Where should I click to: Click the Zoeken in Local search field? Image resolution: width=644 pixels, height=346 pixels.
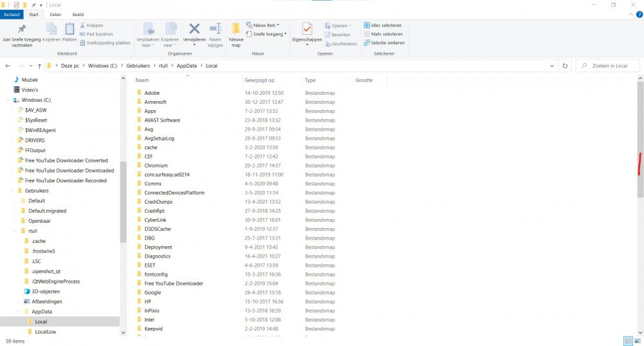pyautogui.click(x=609, y=66)
